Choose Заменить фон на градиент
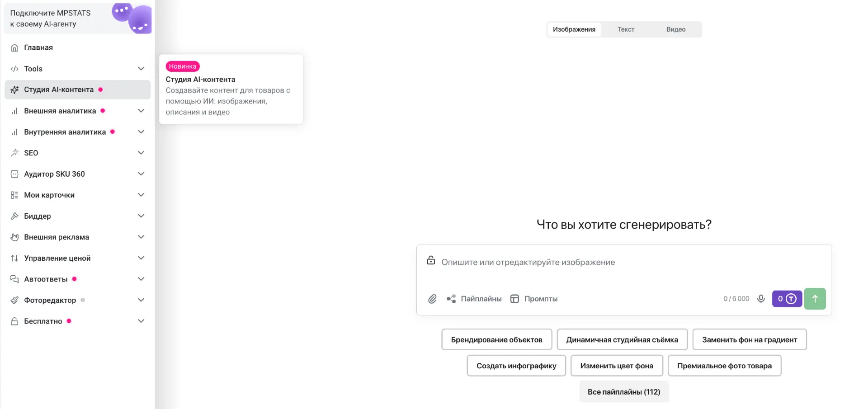This screenshot has height=409, width=868. tap(750, 339)
